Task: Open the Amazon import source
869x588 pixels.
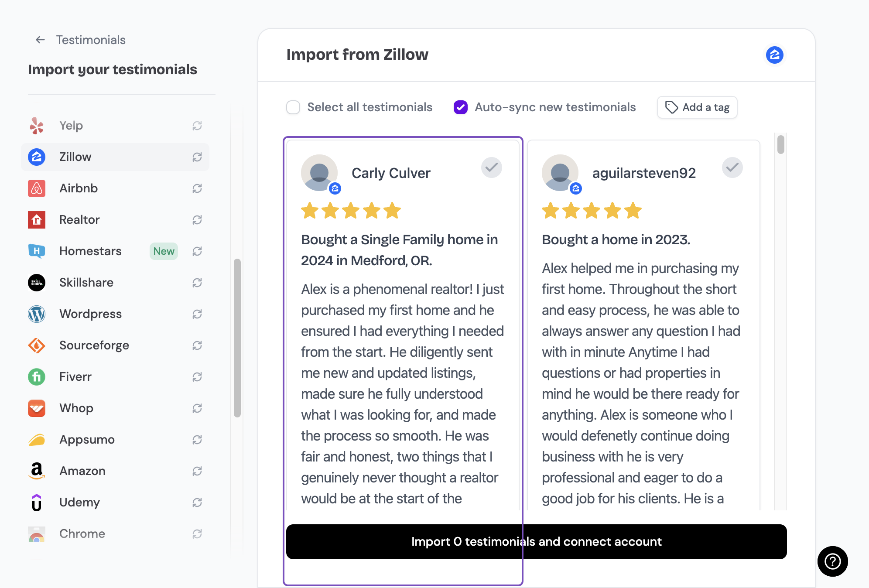Action: click(x=115, y=471)
